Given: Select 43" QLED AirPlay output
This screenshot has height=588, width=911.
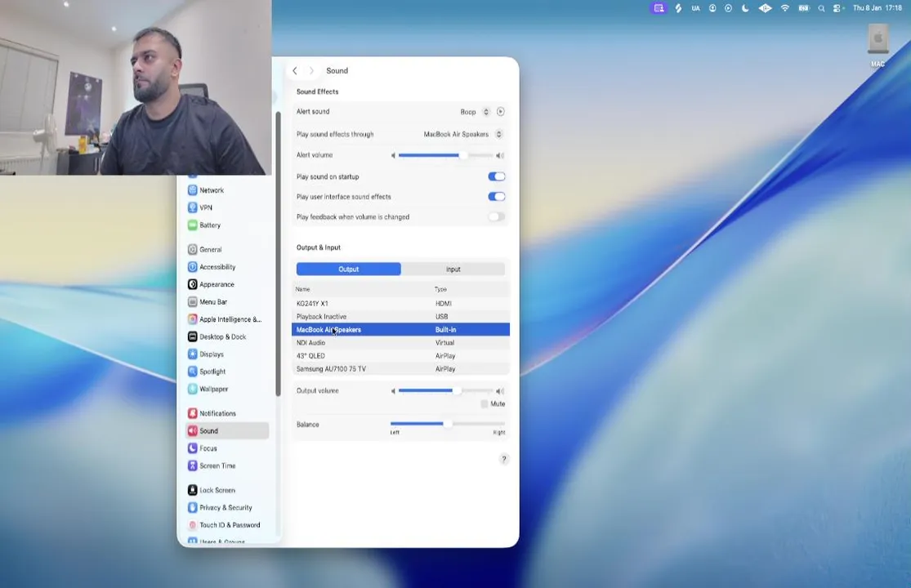Looking at the screenshot, I should pyautogui.click(x=400, y=356).
